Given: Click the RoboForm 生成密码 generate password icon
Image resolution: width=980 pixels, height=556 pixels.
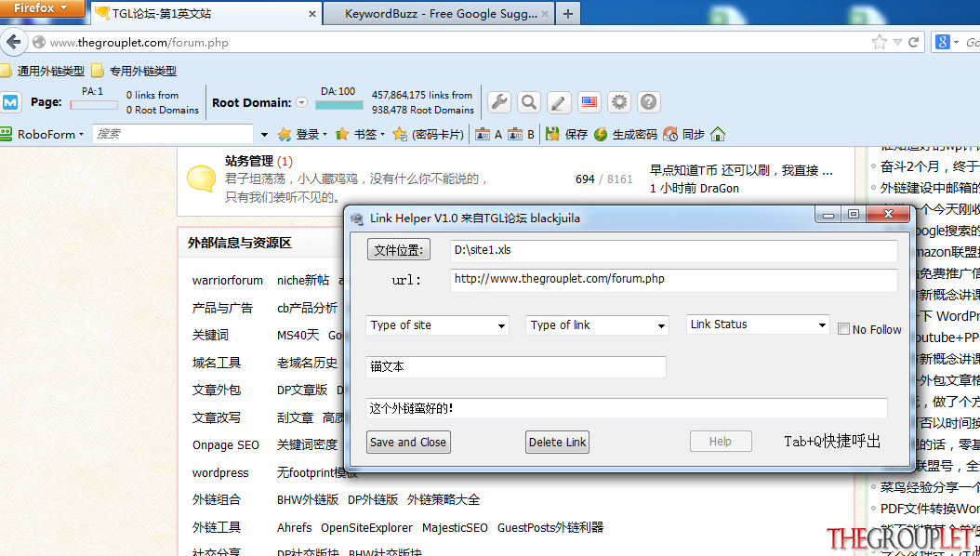Looking at the screenshot, I should pyautogui.click(x=601, y=134).
